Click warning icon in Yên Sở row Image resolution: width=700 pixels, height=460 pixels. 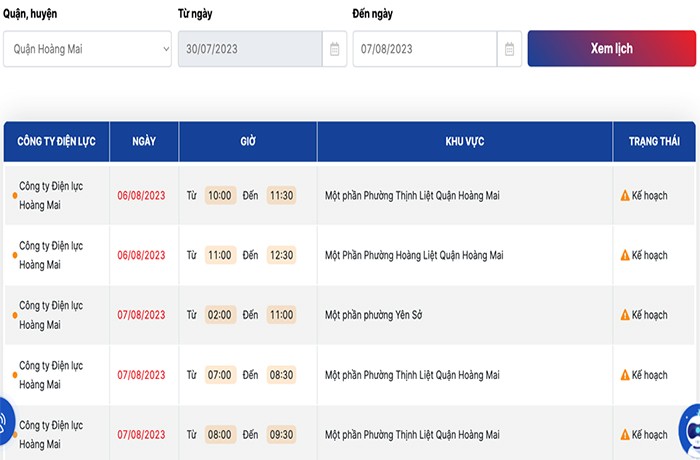coord(625,315)
